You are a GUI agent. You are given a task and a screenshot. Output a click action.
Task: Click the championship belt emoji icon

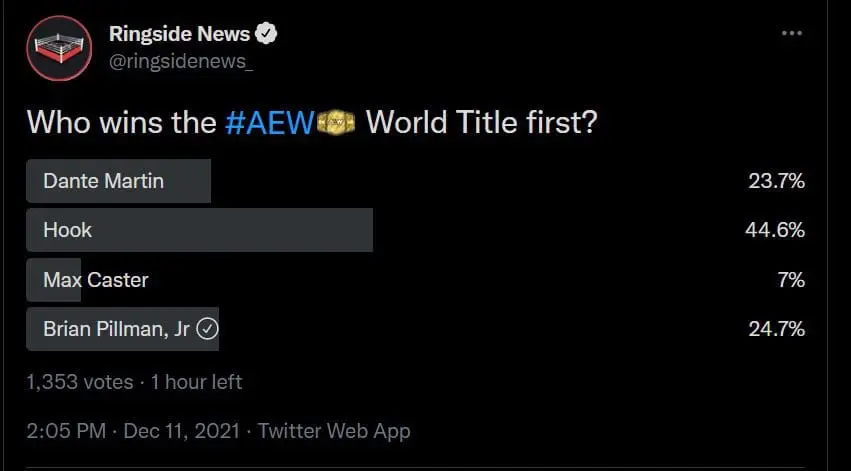(x=336, y=123)
